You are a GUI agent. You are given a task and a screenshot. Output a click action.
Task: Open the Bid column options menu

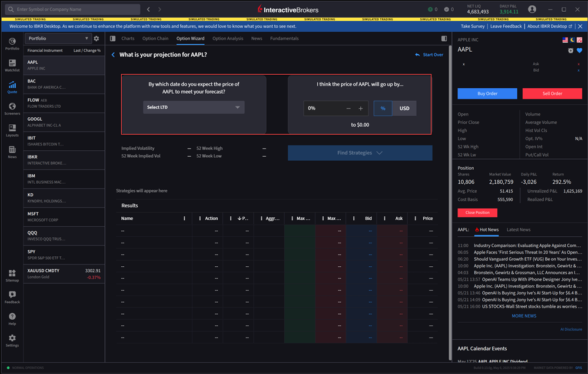[354, 219]
